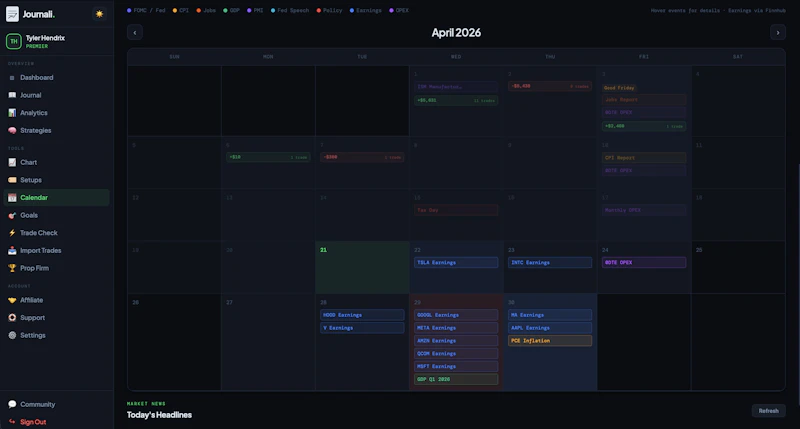Open the 0DTE OPEX event on April 24
This screenshot has width=800, height=429.
pos(643,263)
